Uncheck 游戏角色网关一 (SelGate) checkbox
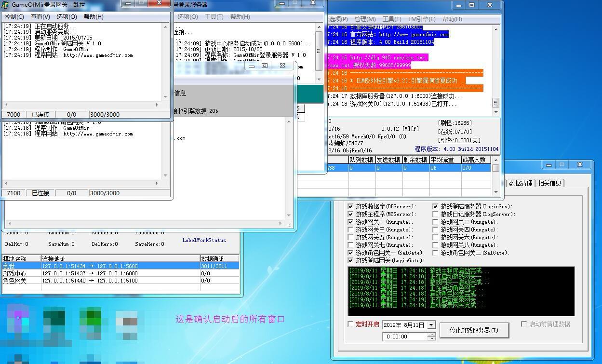The height and width of the screenshot is (364, 602). coord(350,253)
